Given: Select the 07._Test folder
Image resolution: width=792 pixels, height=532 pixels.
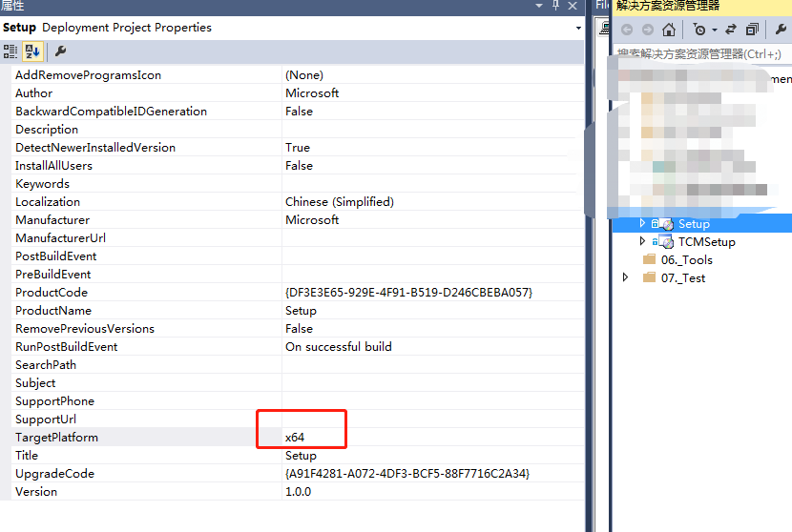Looking at the screenshot, I should (683, 278).
